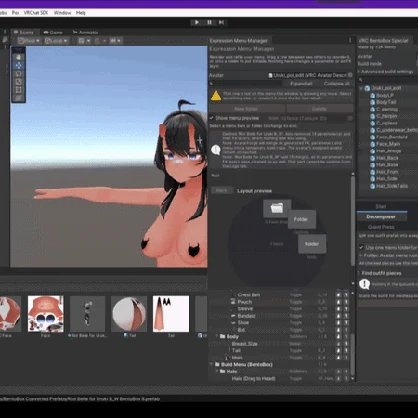The image size is (418, 418).
Task: Select the Expression Menu Manager tab
Action: coord(239,41)
